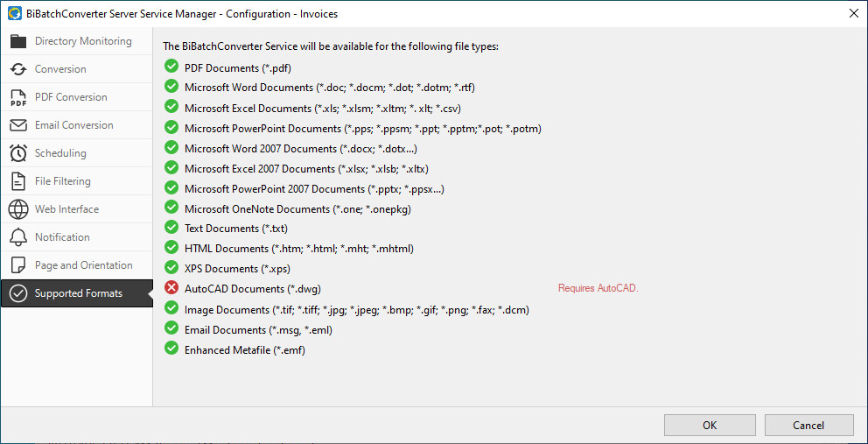Close the Configuration dialog window
This screenshot has height=444, width=868.
[x=853, y=12]
